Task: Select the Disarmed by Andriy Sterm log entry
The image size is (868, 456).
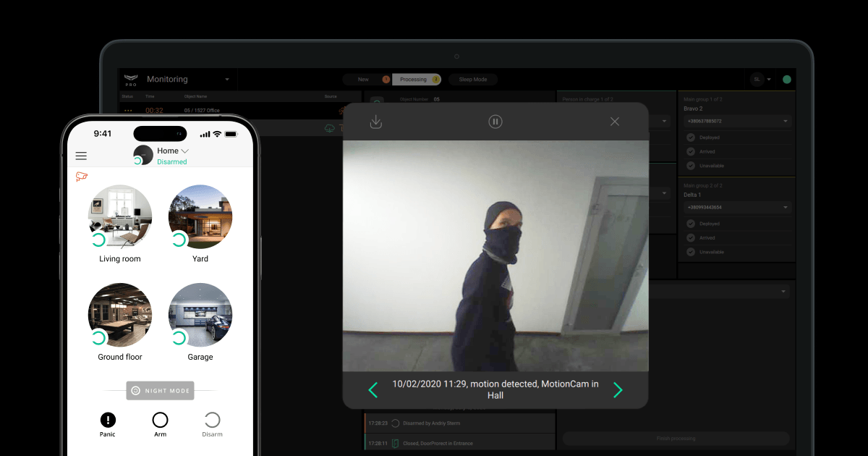Action: click(x=459, y=423)
